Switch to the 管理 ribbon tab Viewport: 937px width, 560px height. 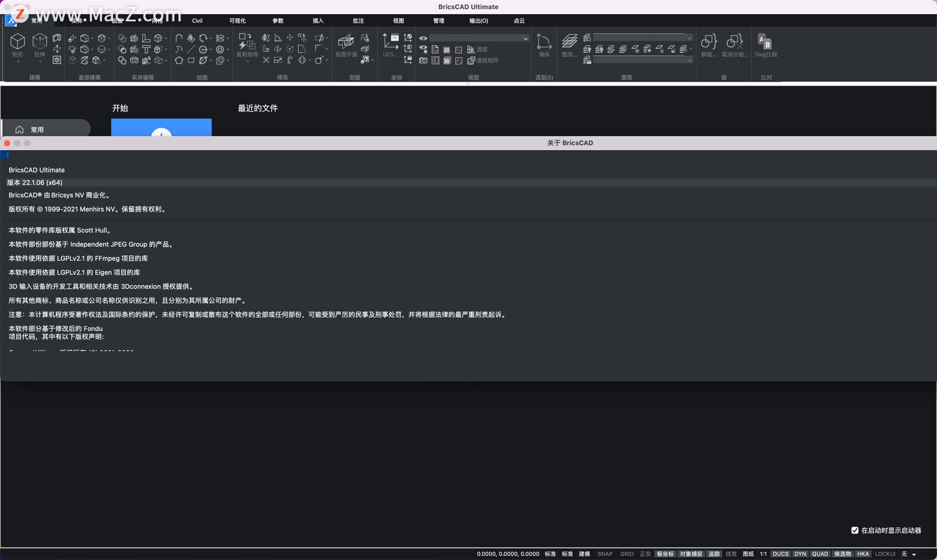pyautogui.click(x=439, y=21)
